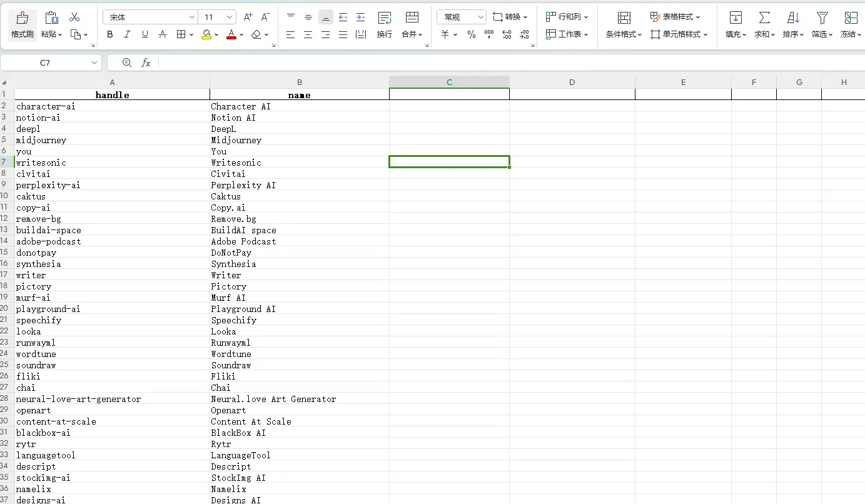
Task: Select the cell containing Neural.love Art Generator
Action: [300, 399]
